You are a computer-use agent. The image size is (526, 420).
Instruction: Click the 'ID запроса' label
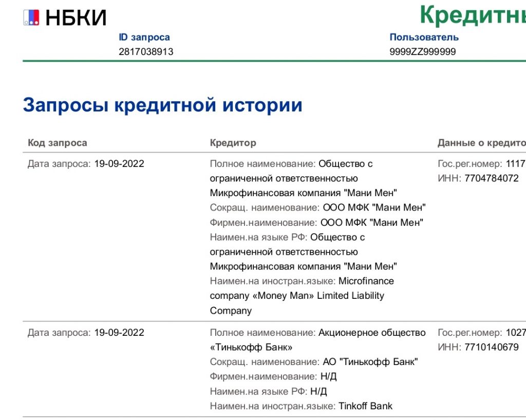point(144,37)
